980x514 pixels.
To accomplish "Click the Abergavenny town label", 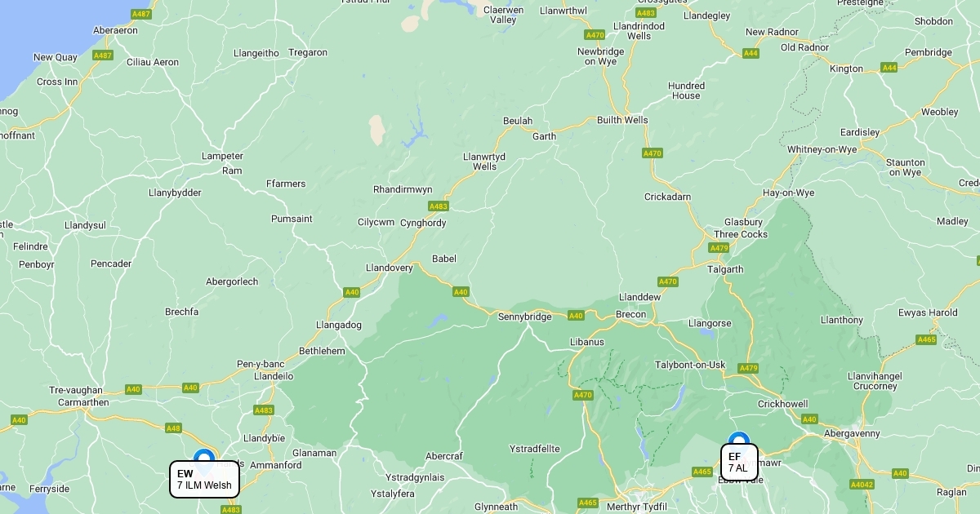I will click(x=852, y=433).
